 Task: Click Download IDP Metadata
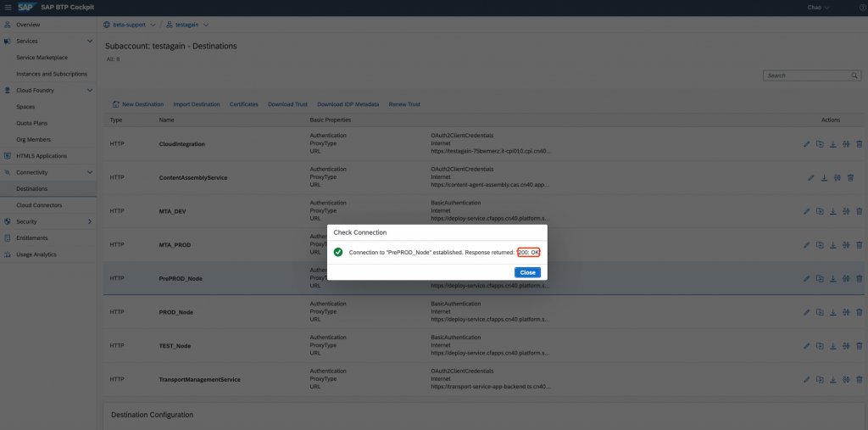(x=348, y=104)
